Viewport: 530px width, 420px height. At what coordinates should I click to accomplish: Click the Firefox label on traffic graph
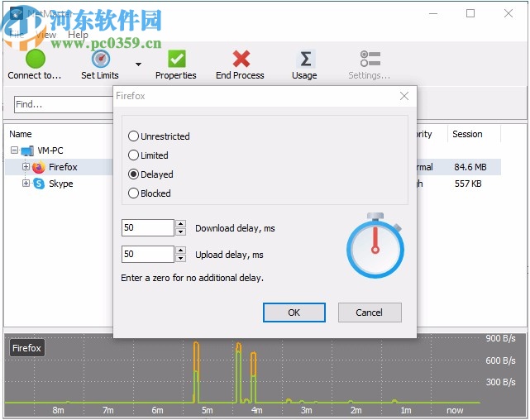26,348
